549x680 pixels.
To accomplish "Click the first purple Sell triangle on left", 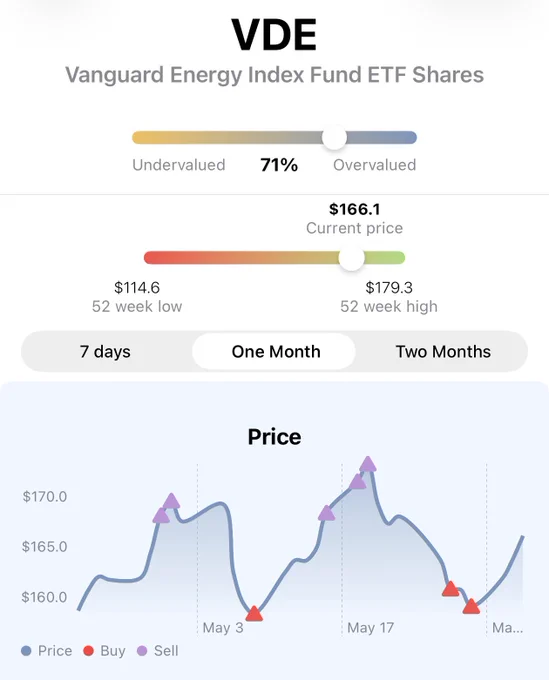I will pos(161,516).
